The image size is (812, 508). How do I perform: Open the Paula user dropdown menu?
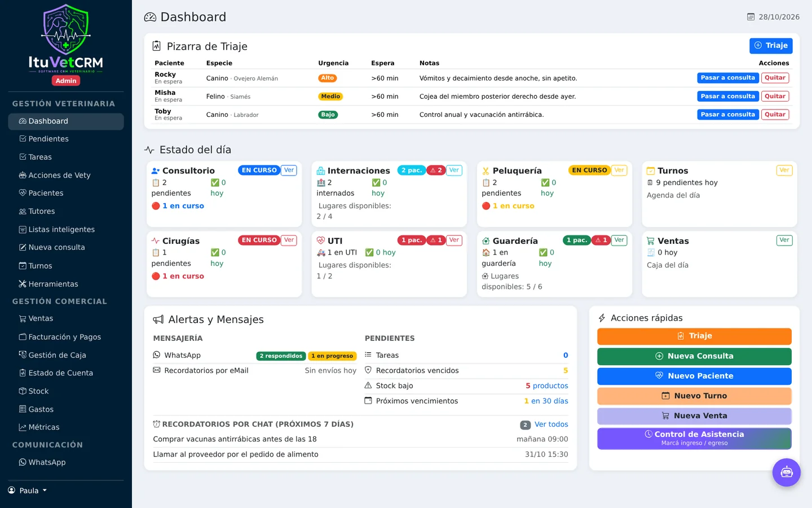click(x=28, y=490)
